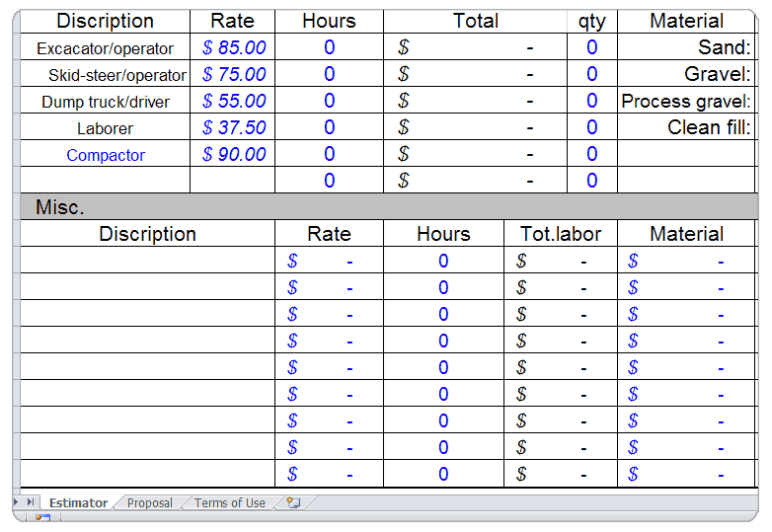Open the Terms of Use sheet tab
The height and width of the screenshot is (532, 772).
229,503
